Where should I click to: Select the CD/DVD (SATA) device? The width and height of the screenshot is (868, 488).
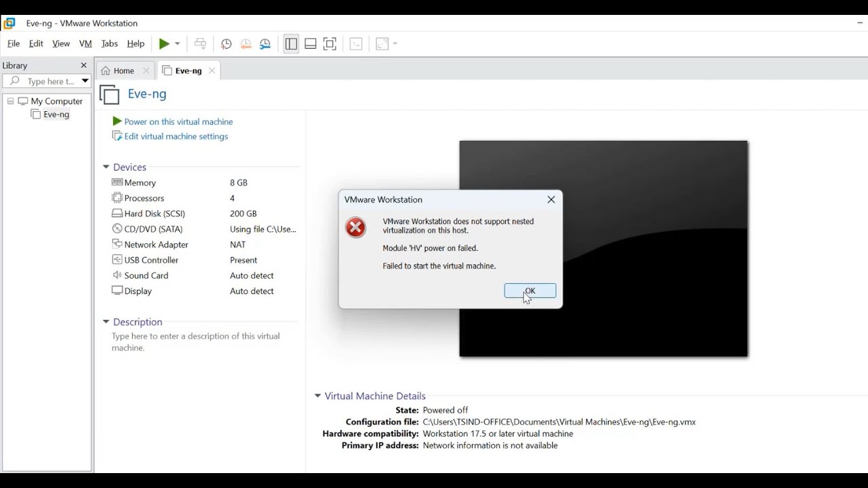[x=203, y=229]
